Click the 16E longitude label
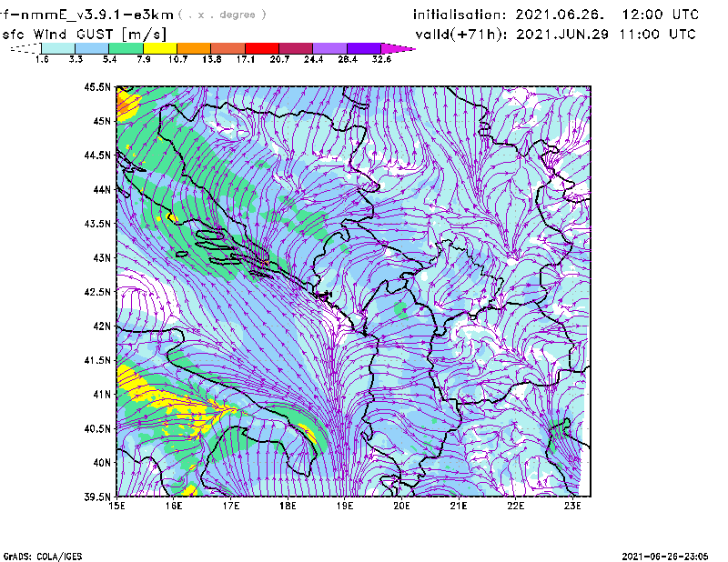Viewport: 728px width, 562px height. 174,506
